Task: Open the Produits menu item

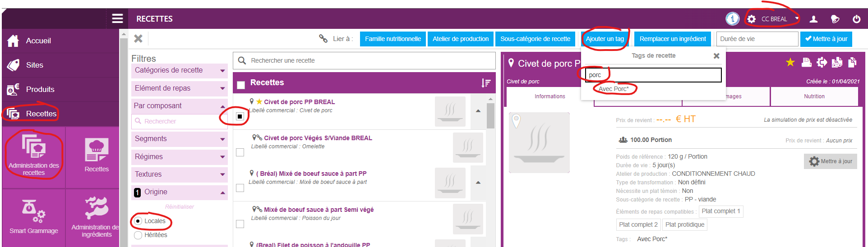Action: tap(60, 89)
